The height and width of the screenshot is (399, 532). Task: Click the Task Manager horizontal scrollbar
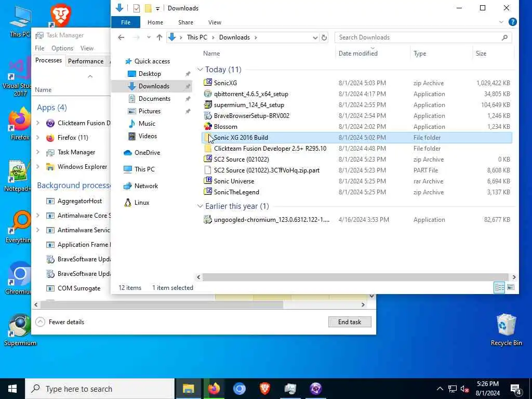(x=162, y=304)
